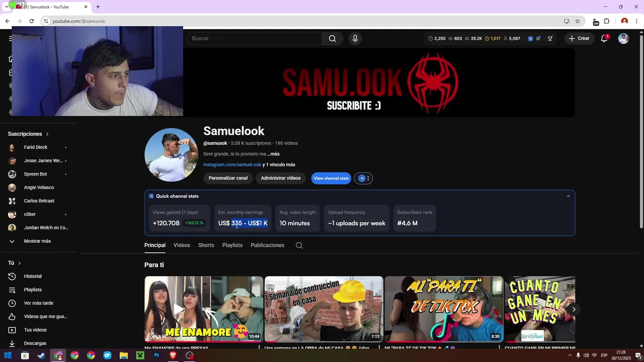Collapse Quick channel stats panel
The height and width of the screenshot is (362, 644).
[569, 196]
